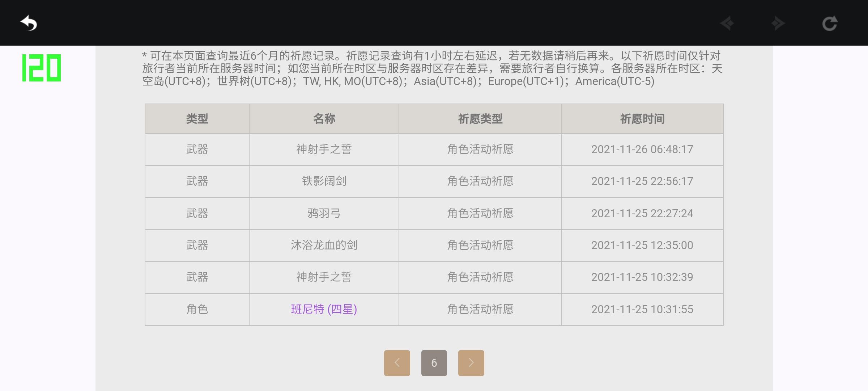868x391 pixels.
Task: Select the current page number 6
Action: (x=434, y=363)
